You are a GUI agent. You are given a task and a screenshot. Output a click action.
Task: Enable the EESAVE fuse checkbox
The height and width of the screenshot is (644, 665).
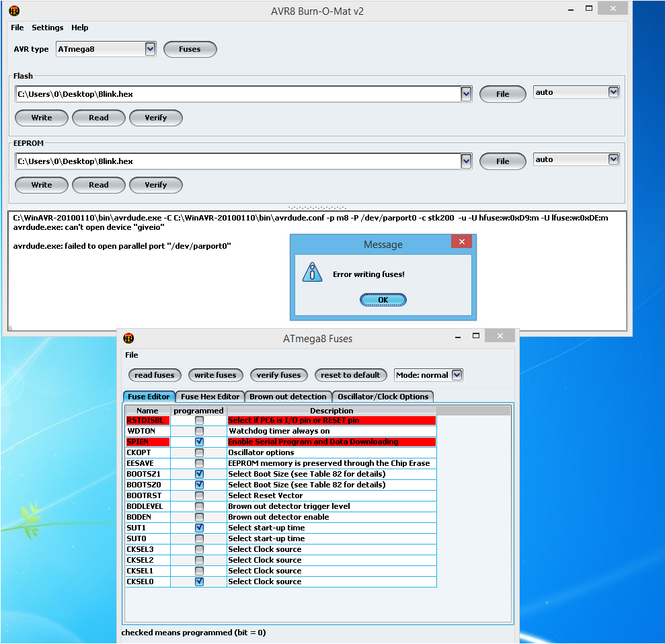199,463
